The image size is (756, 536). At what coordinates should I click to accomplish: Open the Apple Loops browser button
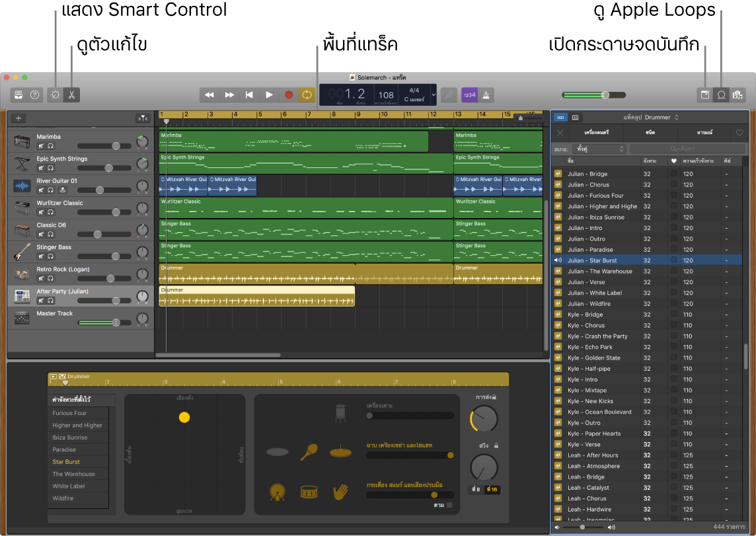tap(721, 95)
